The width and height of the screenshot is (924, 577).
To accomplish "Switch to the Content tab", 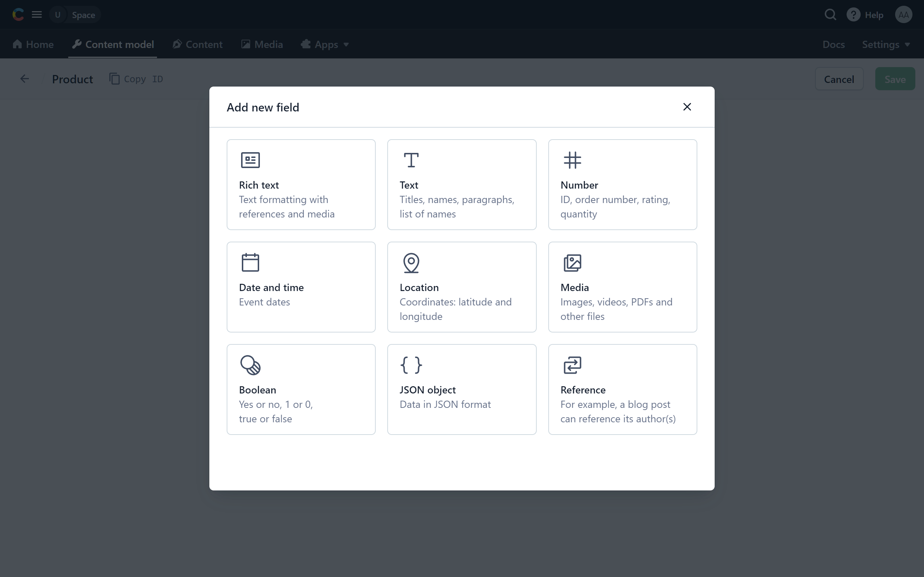I will coord(197,44).
